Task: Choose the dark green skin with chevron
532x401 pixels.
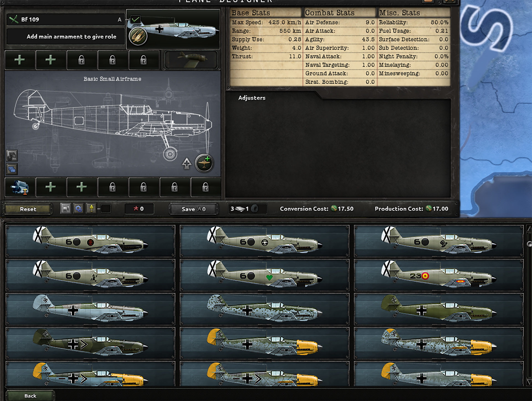Action: point(91,343)
